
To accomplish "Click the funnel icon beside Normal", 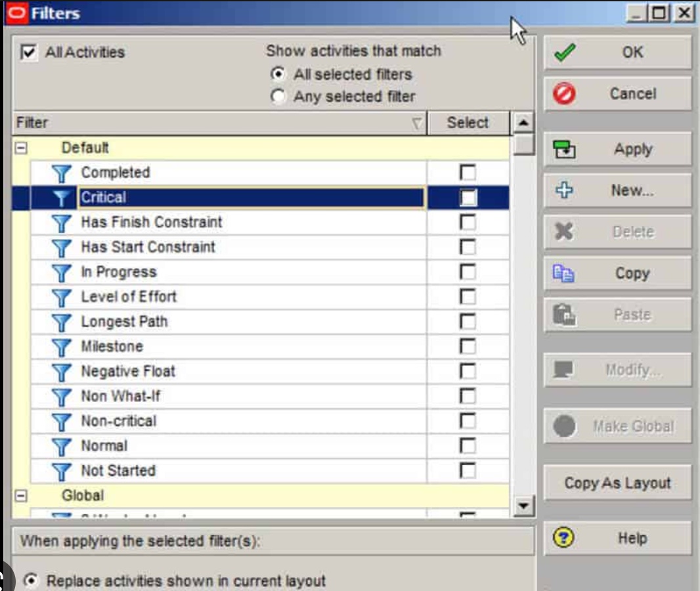I will [62, 447].
